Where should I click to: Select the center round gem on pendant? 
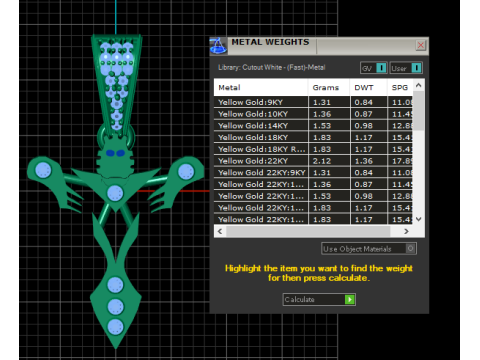115,193
